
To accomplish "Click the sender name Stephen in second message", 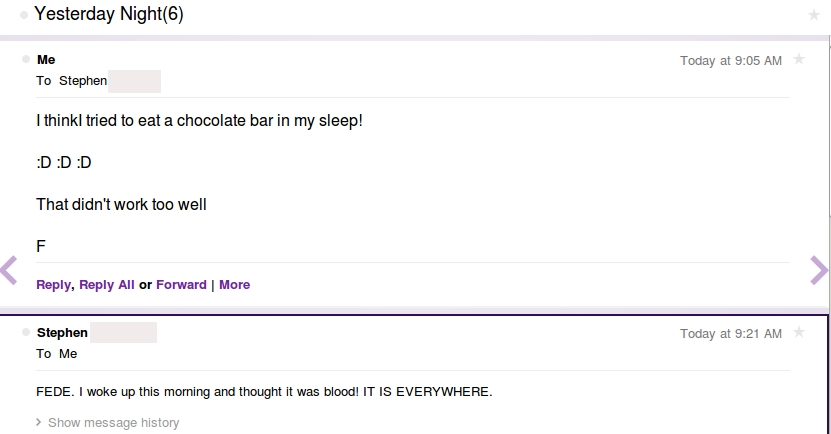I will pyautogui.click(x=62, y=333).
